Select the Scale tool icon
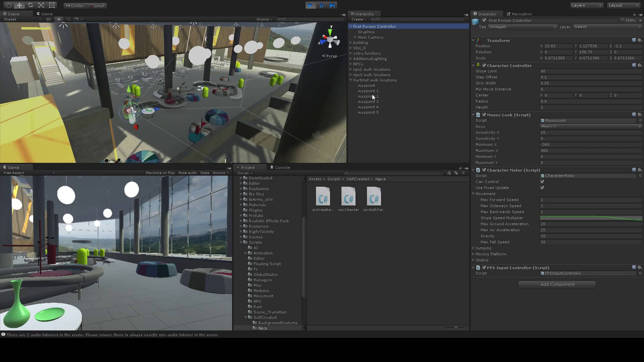644x362 pixels. tap(41, 5)
